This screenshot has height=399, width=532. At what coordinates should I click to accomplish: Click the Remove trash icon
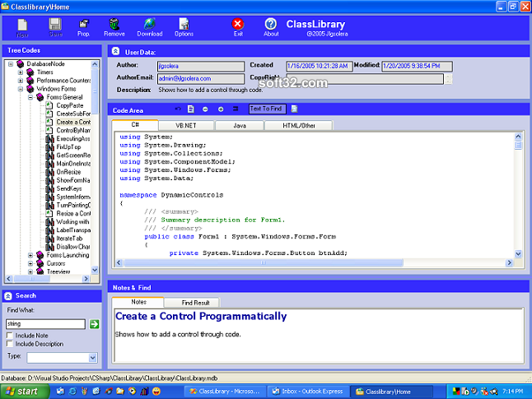114,27
